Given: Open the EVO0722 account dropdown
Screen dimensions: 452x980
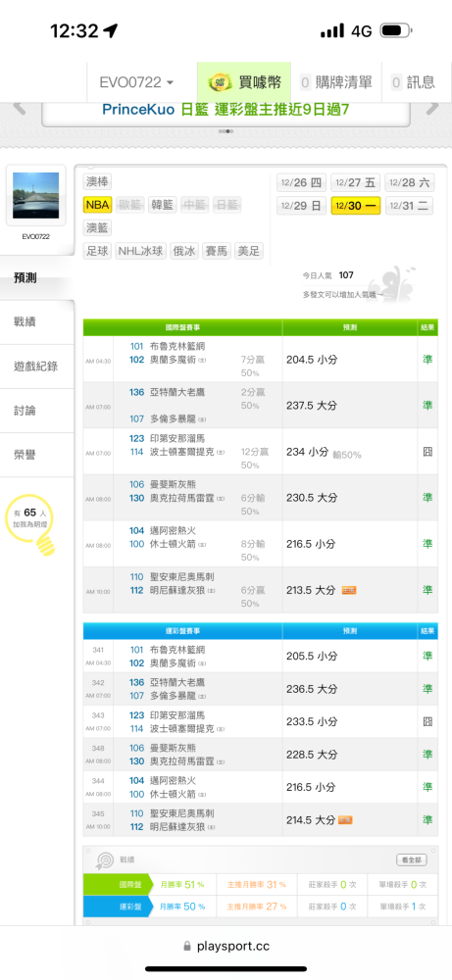Looking at the screenshot, I should tap(137, 82).
